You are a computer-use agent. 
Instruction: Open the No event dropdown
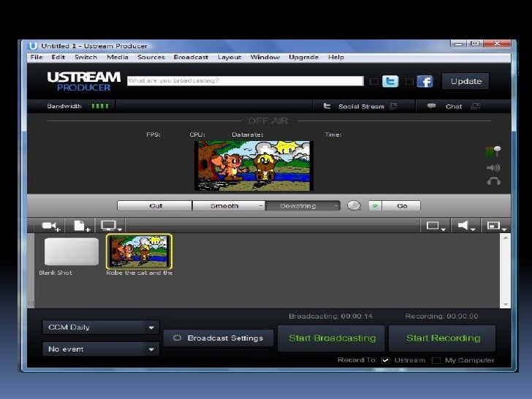(101, 349)
